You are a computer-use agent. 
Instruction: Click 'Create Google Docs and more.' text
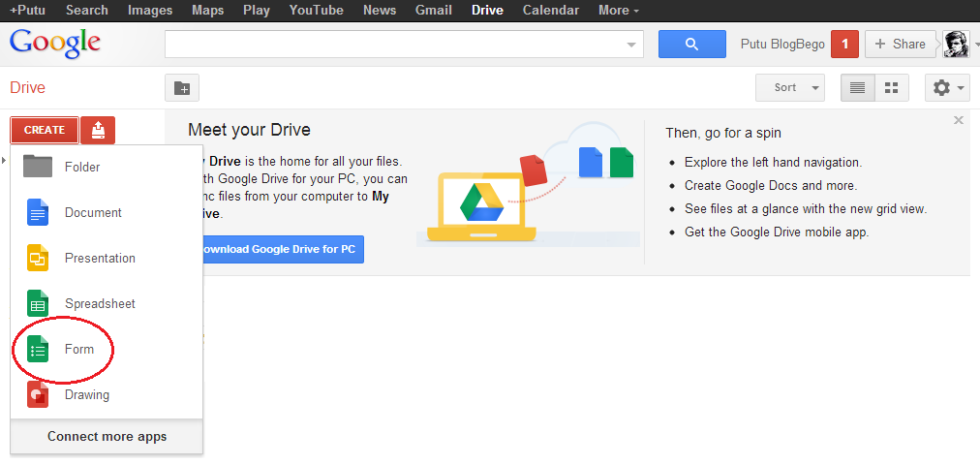pos(771,186)
